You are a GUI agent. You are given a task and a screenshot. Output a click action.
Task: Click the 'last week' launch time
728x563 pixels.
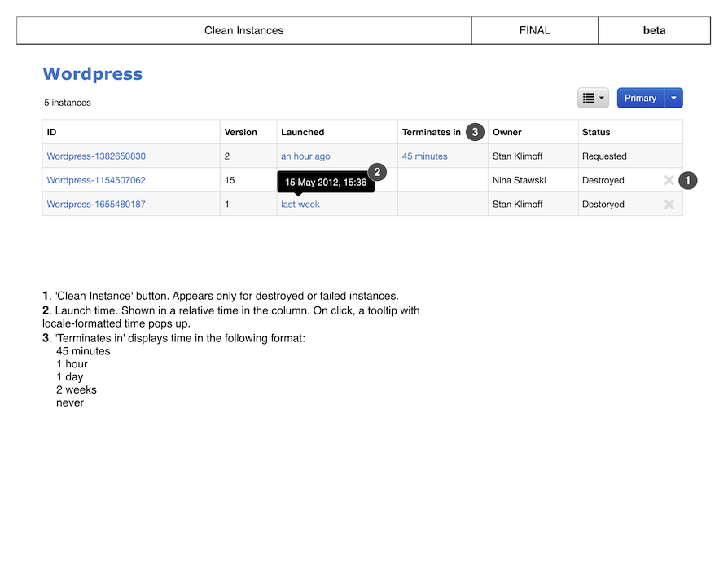pyautogui.click(x=300, y=205)
